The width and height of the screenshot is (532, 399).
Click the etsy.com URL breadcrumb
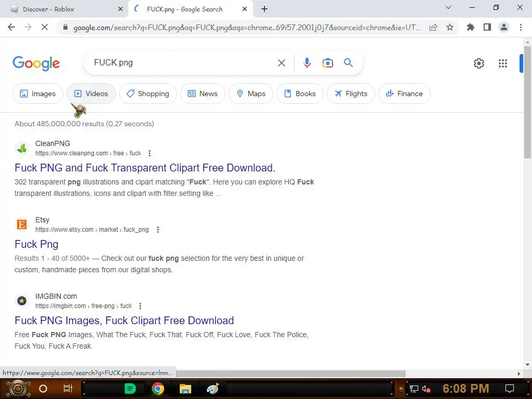[92, 230]
